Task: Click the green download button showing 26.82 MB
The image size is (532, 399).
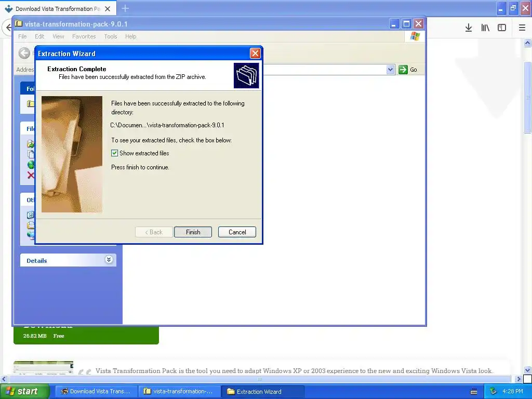Action: (x=86, y=335)
